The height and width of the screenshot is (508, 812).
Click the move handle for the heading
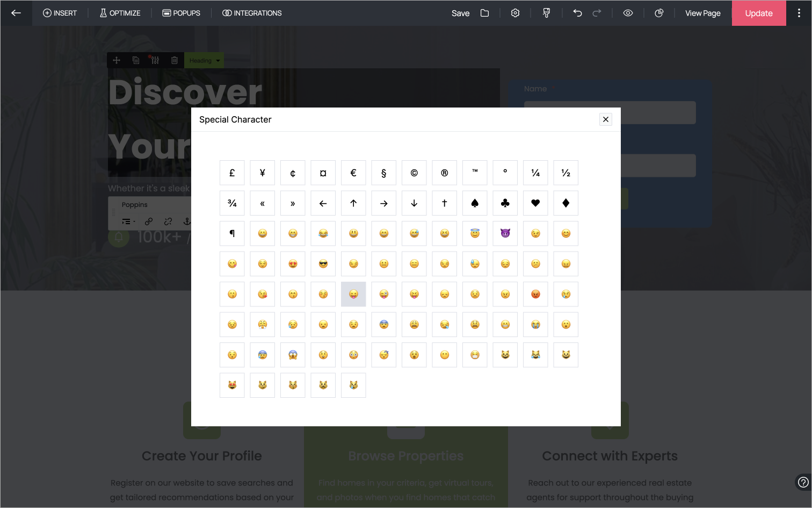point(117,60)
